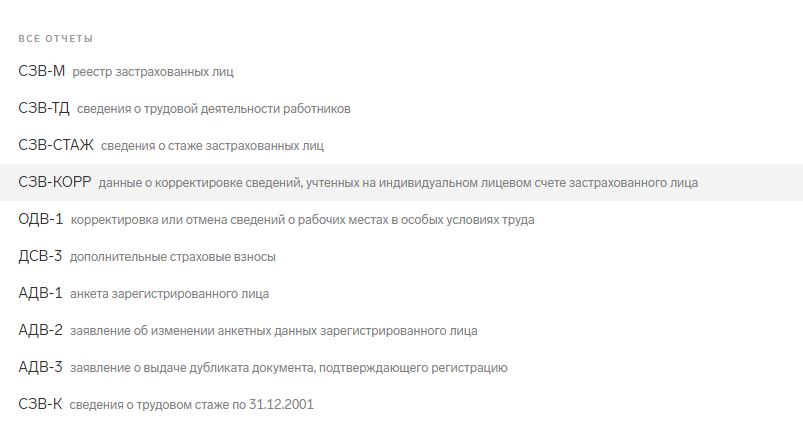Click the 'реестр застрахованных лиц' description

pyautogui.click(x=153, y=72)
